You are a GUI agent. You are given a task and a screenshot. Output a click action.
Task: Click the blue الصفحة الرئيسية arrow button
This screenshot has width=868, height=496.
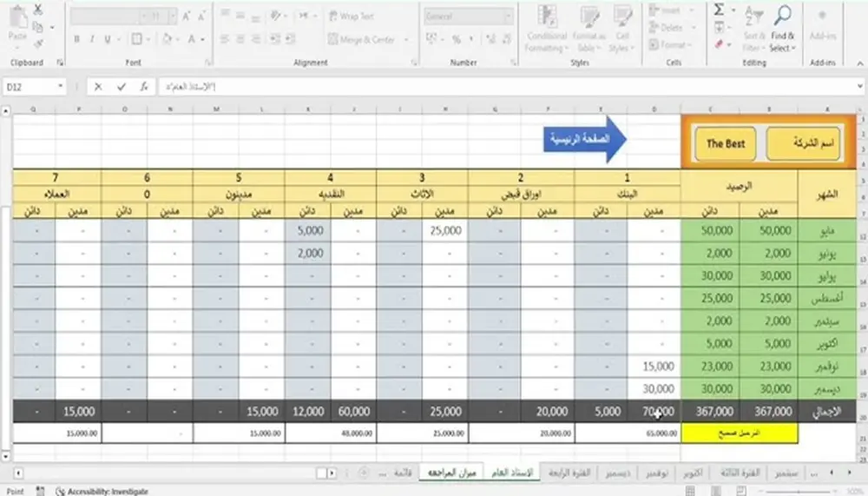tap(584, 139)
